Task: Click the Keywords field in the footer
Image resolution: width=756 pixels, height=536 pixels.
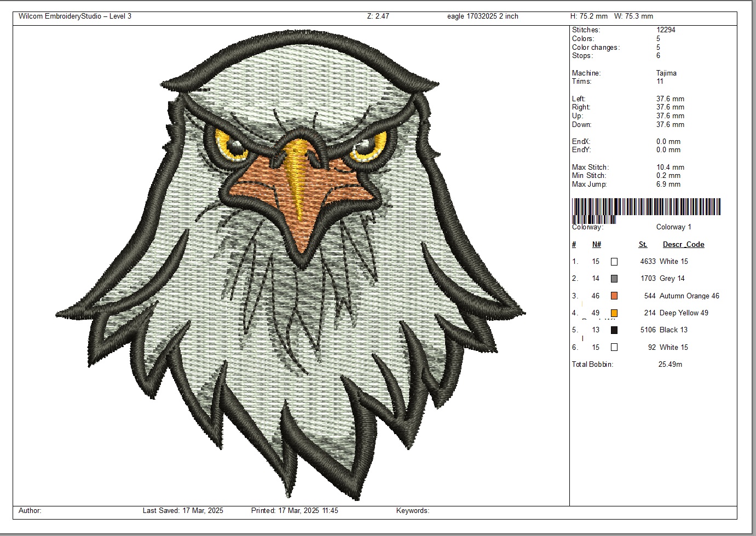Action: [413, 511]
